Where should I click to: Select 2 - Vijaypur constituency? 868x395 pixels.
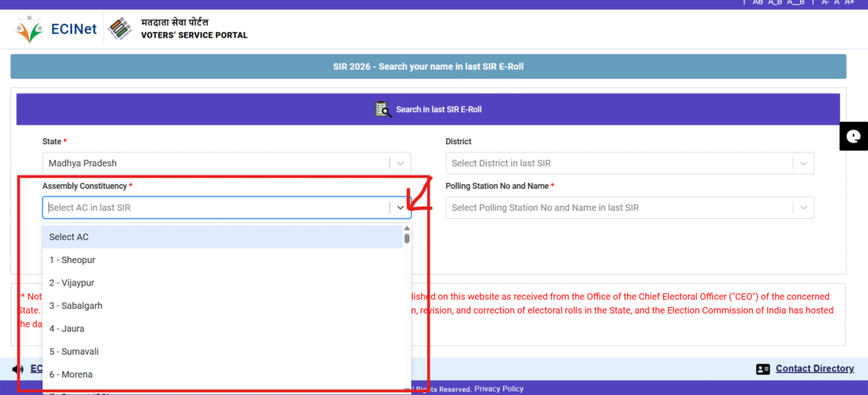[x=223, y=283]
